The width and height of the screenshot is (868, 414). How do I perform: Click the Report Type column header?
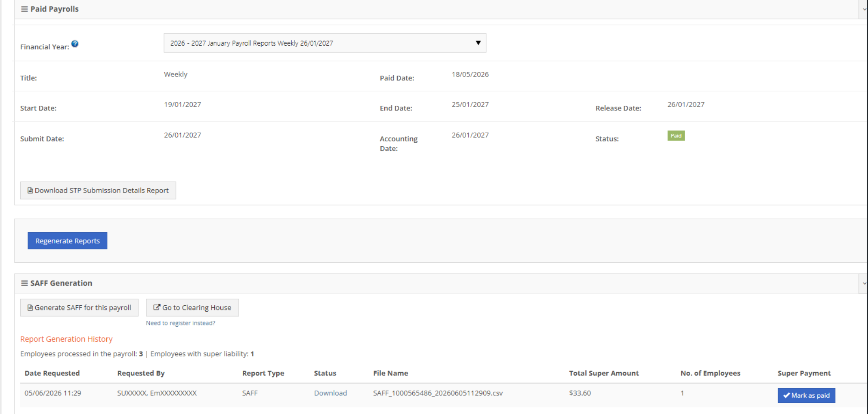[x=263, y=373]
